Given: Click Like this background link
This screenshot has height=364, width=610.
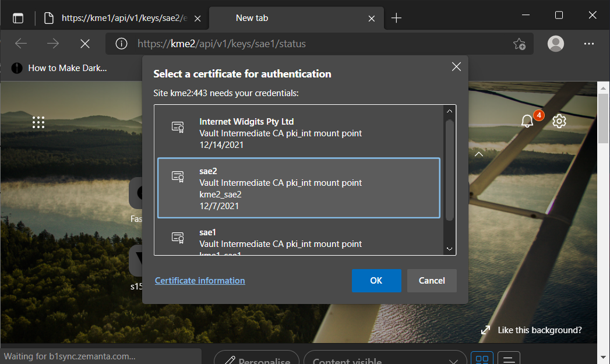Looking at the screenshot, I should 540,330.
